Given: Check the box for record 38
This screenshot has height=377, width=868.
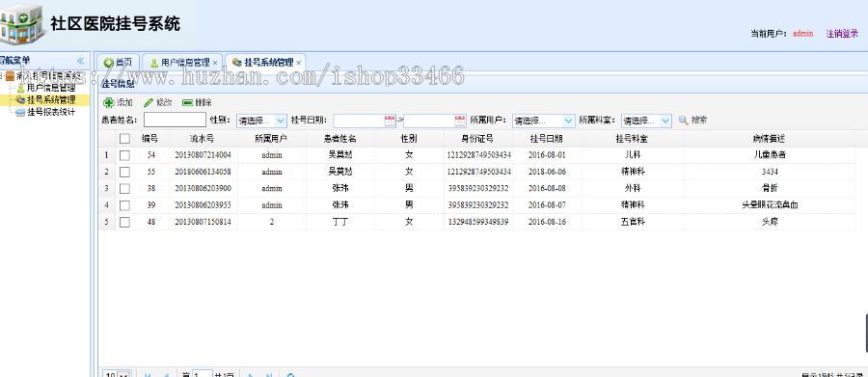Looking at the screenshot, I should (125, 188).
